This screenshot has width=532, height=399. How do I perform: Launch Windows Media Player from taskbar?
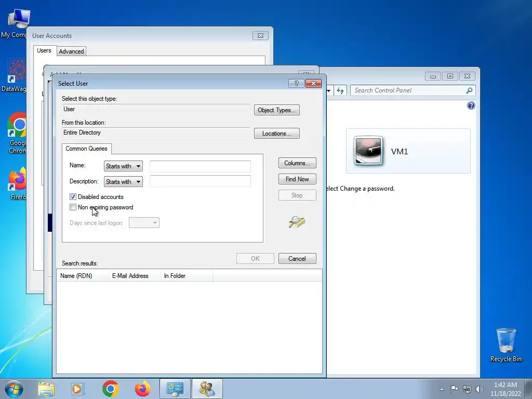[77, 389]
